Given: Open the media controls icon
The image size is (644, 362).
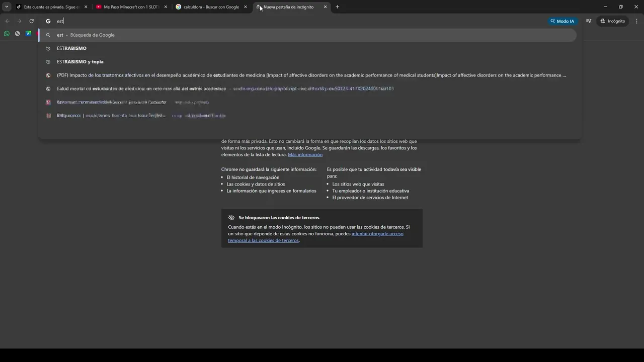Looking at the screenshot, I should click(588, 21).
